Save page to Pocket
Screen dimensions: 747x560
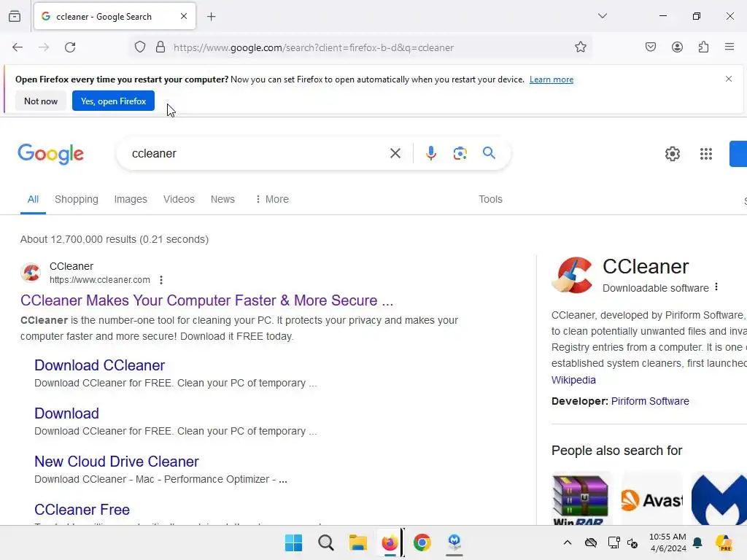(651, 47)
